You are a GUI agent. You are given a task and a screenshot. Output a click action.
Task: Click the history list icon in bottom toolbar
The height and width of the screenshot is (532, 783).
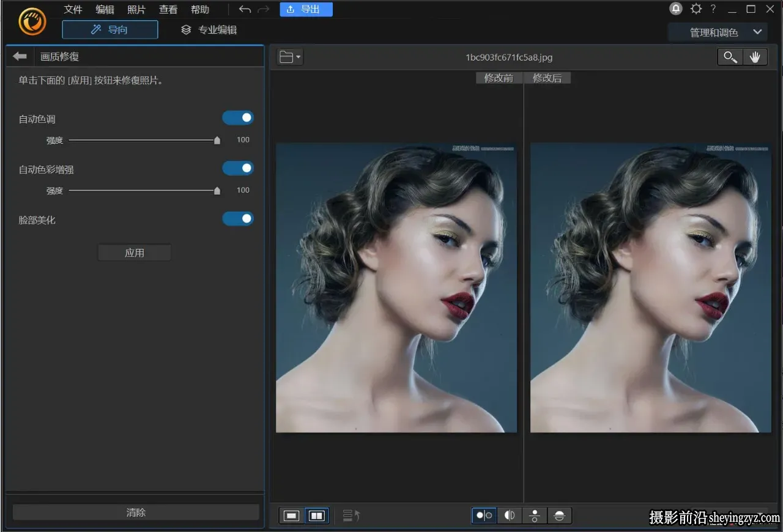pyautogui.click(x=351, y=515)
